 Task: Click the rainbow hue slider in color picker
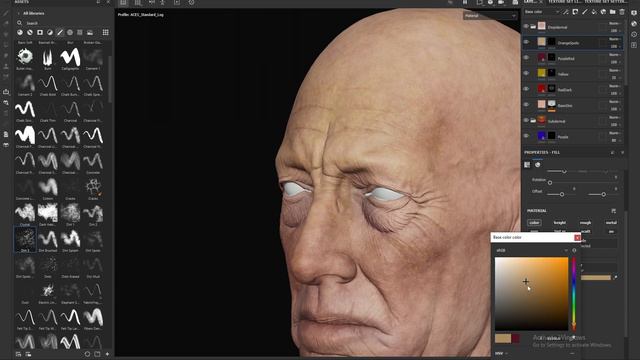[573, 293]
